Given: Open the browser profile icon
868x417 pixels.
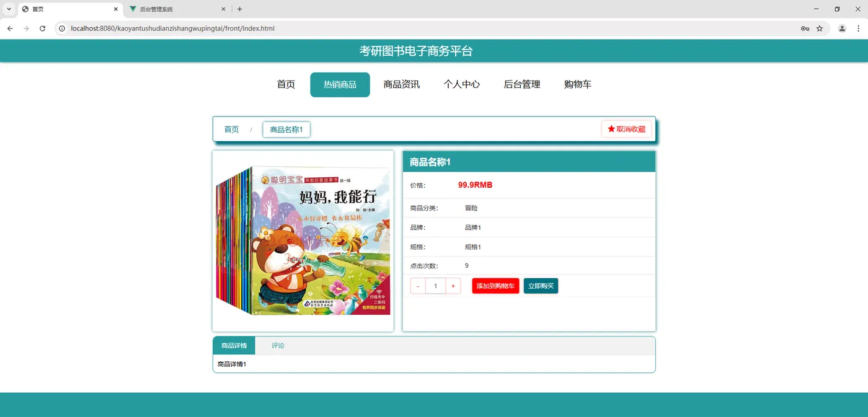Looking at the screenshot, I should pyautogui.click(x=842, y=29).
